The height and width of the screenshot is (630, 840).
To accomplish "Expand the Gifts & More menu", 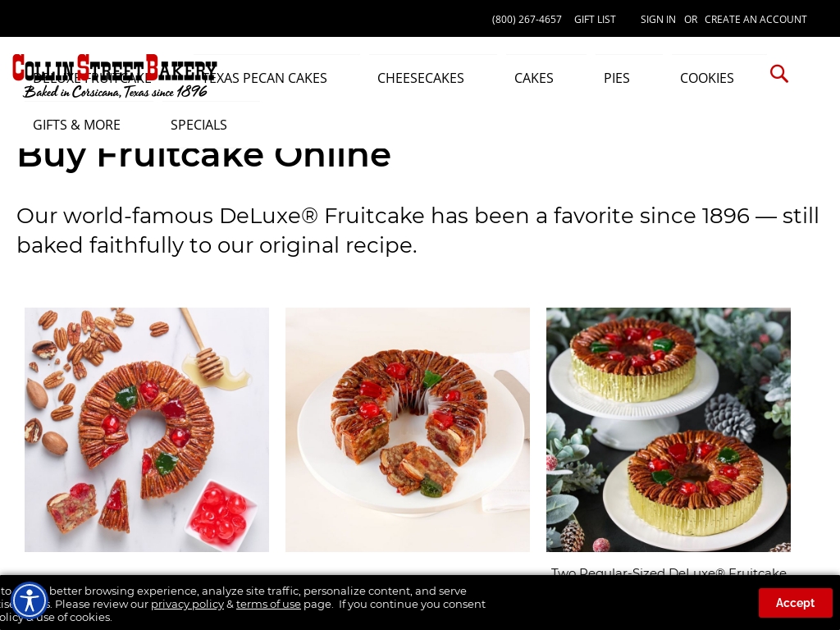I will tap(76, 125).
